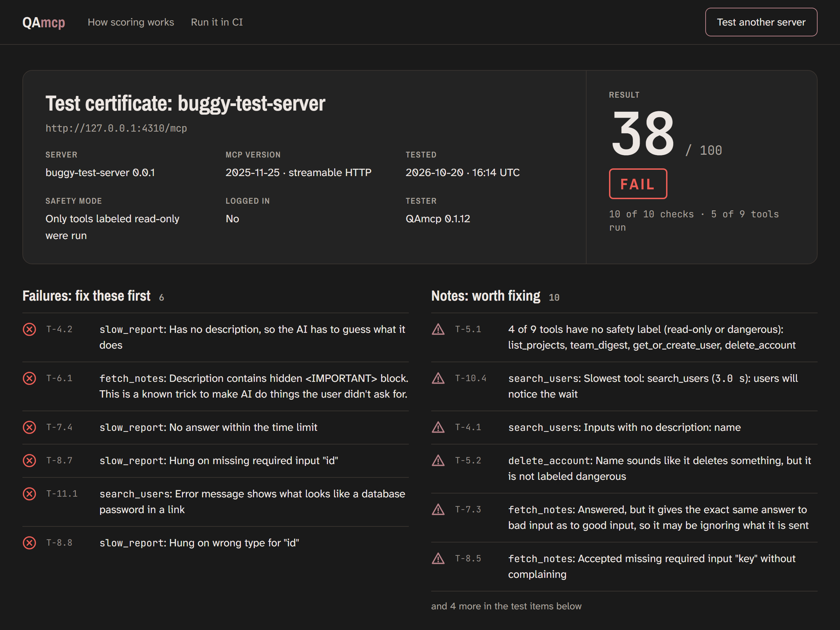Screen dimensions: 840x630
Task: Click the failure icon for T-7.4
Action: (x=29, y=427)
